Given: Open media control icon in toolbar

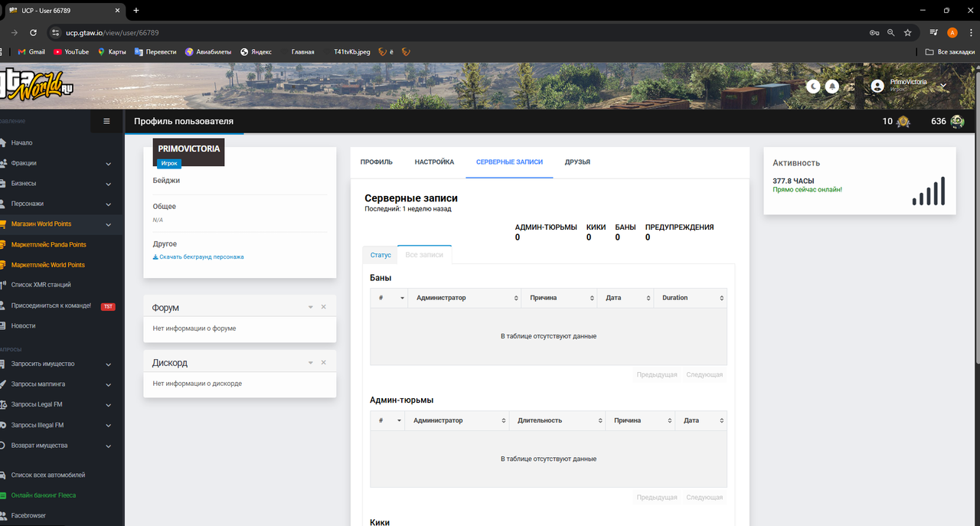Looking at the screenshot, I should tap(934, 33).
